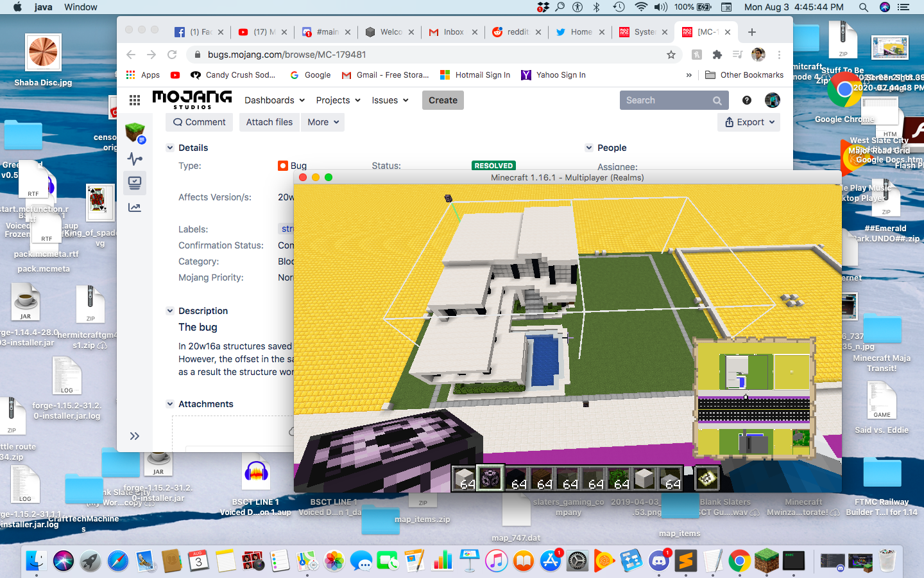The height and width of the screenshot is (578, 924).
Task: Open the Jira app switcher grid icon
Action: (135, 100)
